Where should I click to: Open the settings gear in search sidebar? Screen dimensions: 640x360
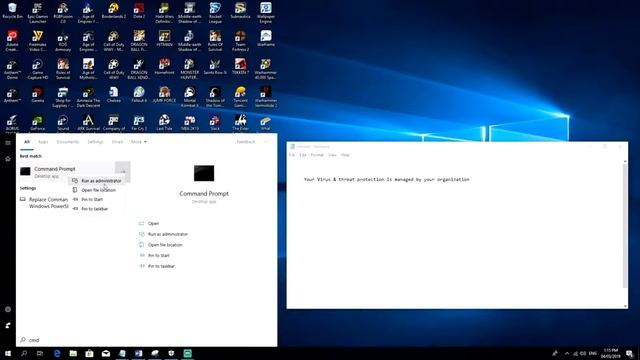coord(8,309)
